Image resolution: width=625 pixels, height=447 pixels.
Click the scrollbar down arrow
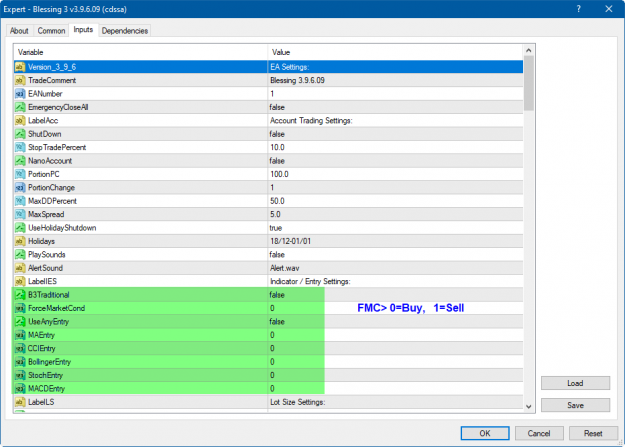[x=529, y=407]
